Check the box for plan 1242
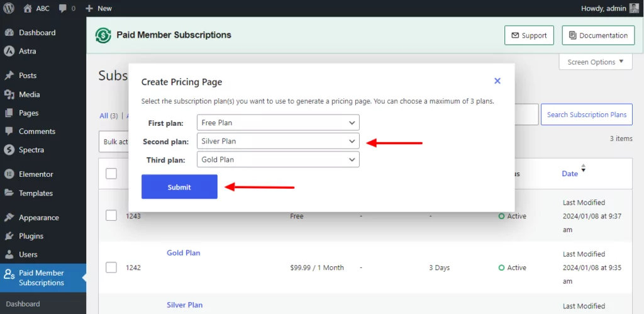644x314 pixels. 111,267
